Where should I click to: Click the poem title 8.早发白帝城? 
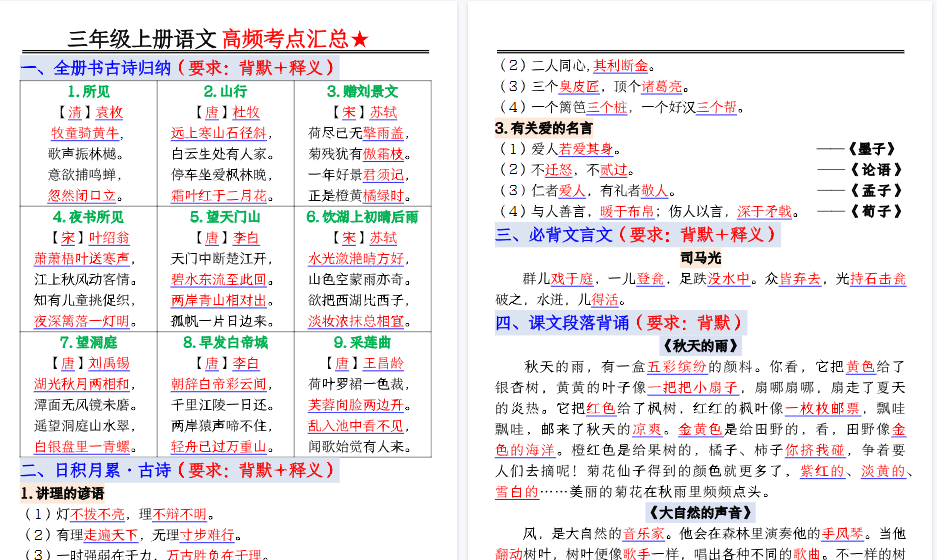pyautogui.click(x=225, y=342)
